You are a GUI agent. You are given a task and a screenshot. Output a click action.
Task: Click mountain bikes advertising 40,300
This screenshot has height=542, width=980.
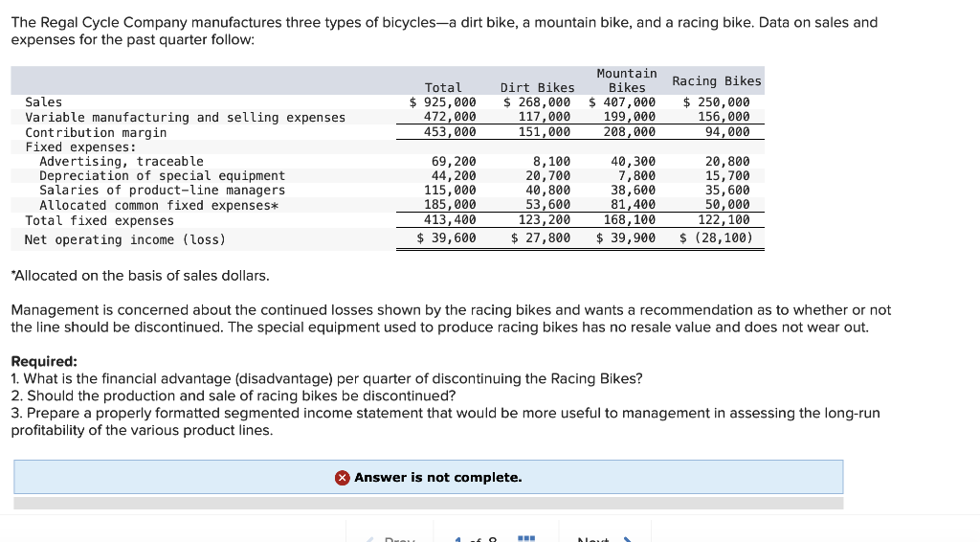634,161
